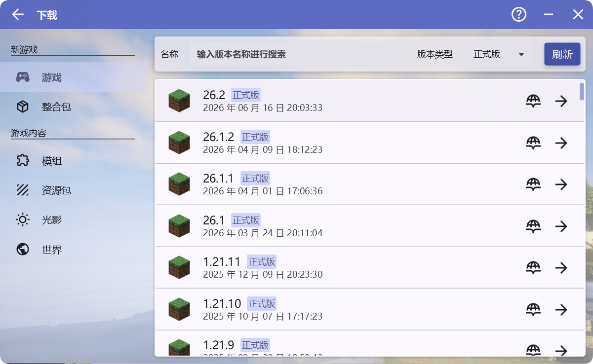Image resolution: width=593 pixels, height=364 pixels.
Task: Click install arrow for version 1.21.11
Action: tap(561, 268)
